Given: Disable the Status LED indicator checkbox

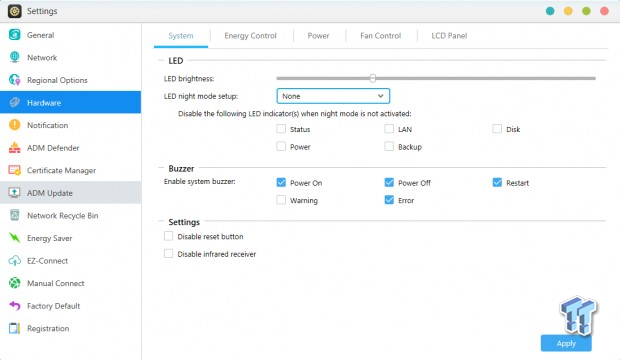Looking at the screenshot, I should [x=281, y=129].
